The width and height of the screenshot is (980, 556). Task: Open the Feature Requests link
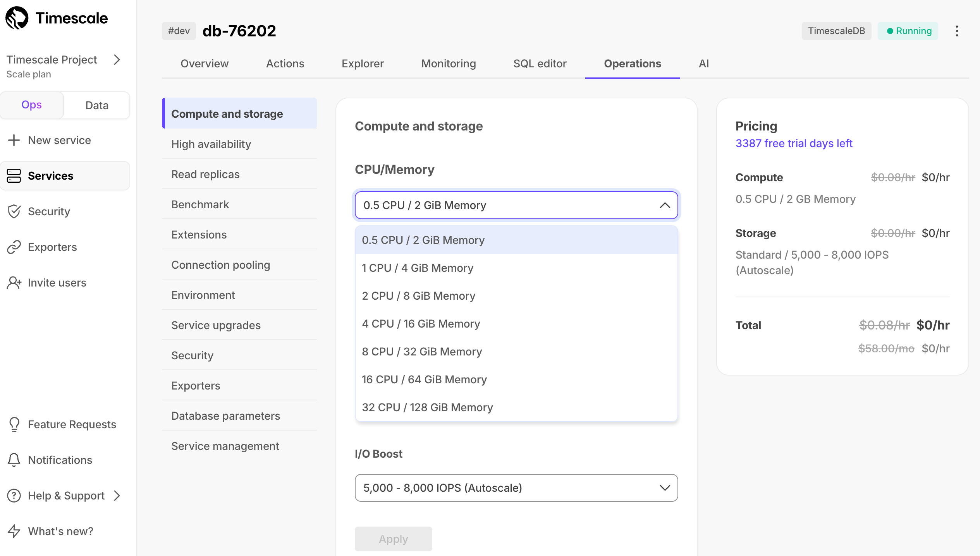pyautogui.click(x=72, y=424)
